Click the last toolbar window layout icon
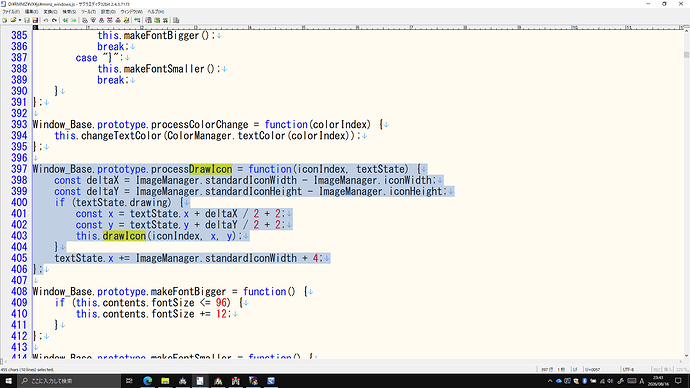Viewport: 690px width, 388px height. tap(176, 20)
